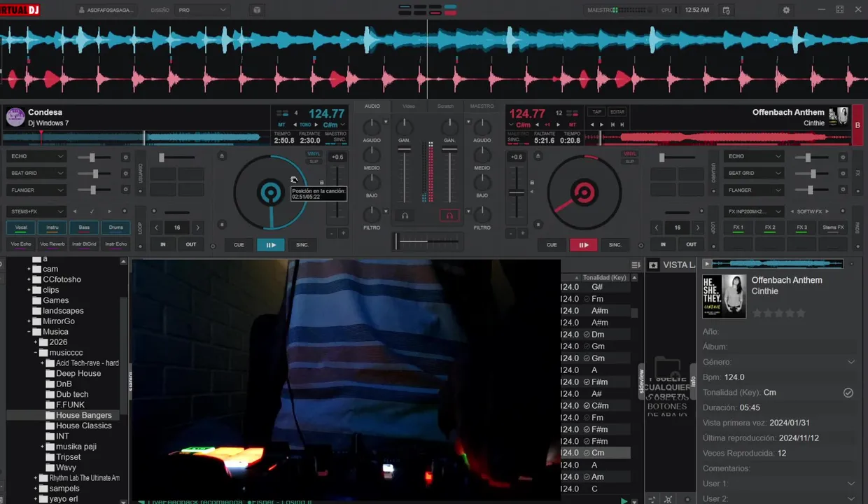The image size is (868, 504).
Task: Open the ECHO effect dropdown on the left deck
Action: coord(36,157)
